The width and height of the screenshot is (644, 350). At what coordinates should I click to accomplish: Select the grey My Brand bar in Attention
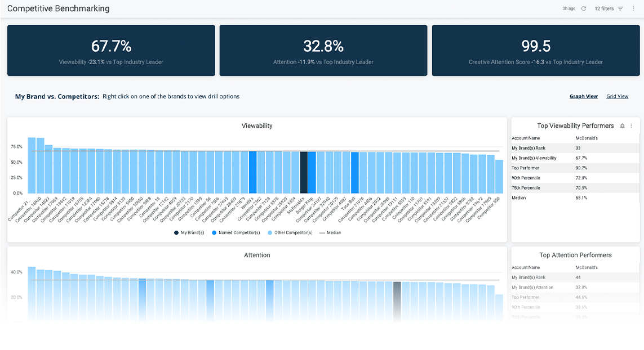click(x=397, y=302)
